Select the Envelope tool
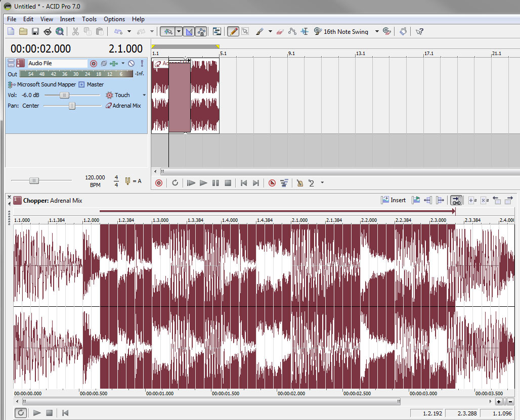520x420 pixels. (292, 31)
